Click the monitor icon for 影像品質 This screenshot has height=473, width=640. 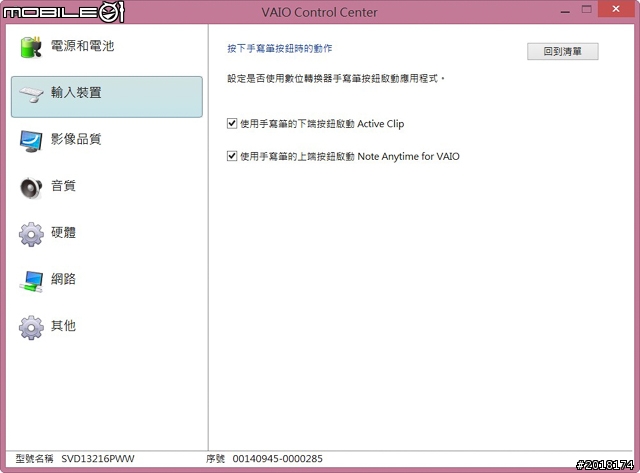31,141
